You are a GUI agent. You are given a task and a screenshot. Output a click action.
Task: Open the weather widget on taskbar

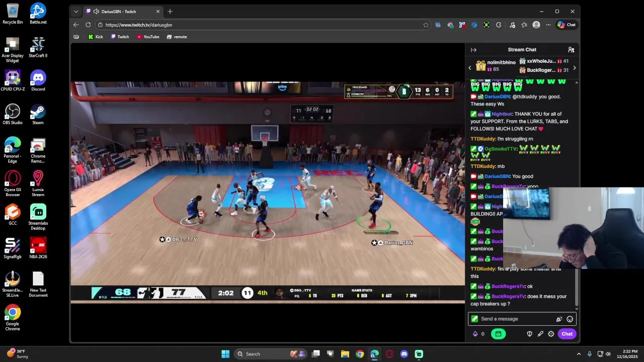pos(18,354)
